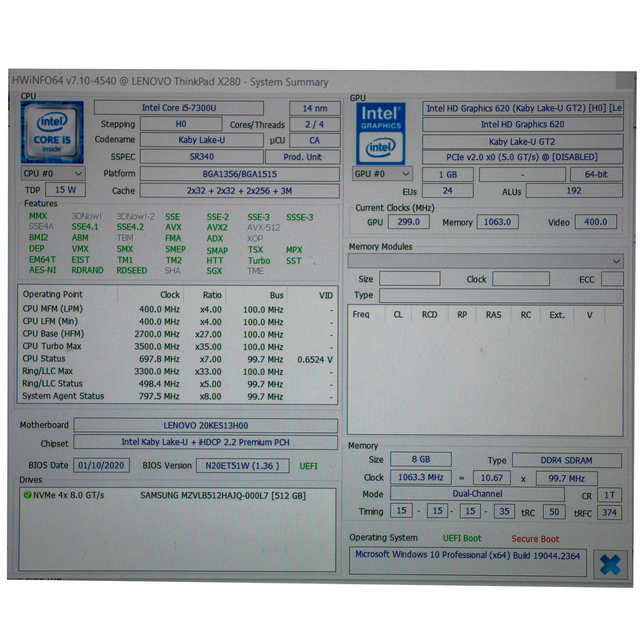Click the Prod. Unit field
Viewport: 644px width, 644px height.
pos(303,157)
